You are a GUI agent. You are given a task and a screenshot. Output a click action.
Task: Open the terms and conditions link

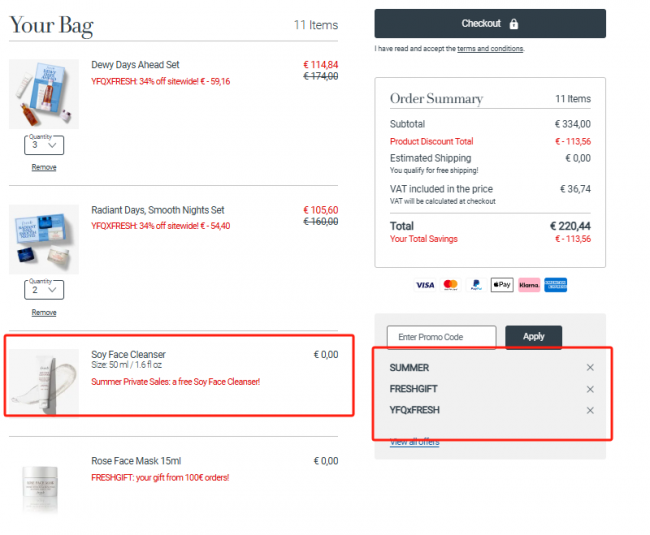(x=490, y=49)
